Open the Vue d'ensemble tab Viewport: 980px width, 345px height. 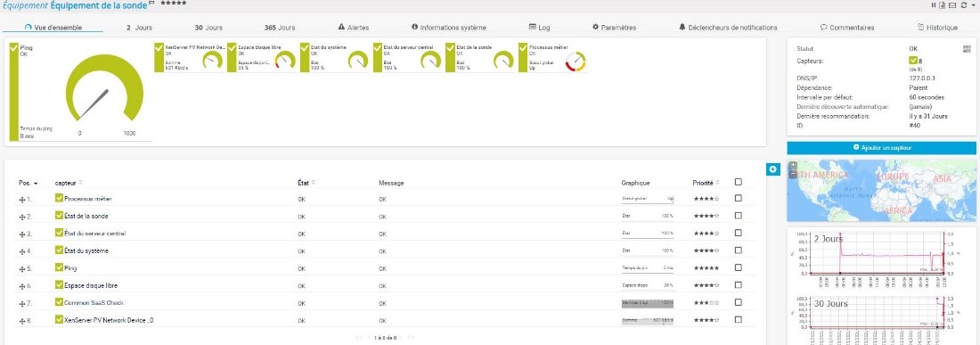point(53,28)
